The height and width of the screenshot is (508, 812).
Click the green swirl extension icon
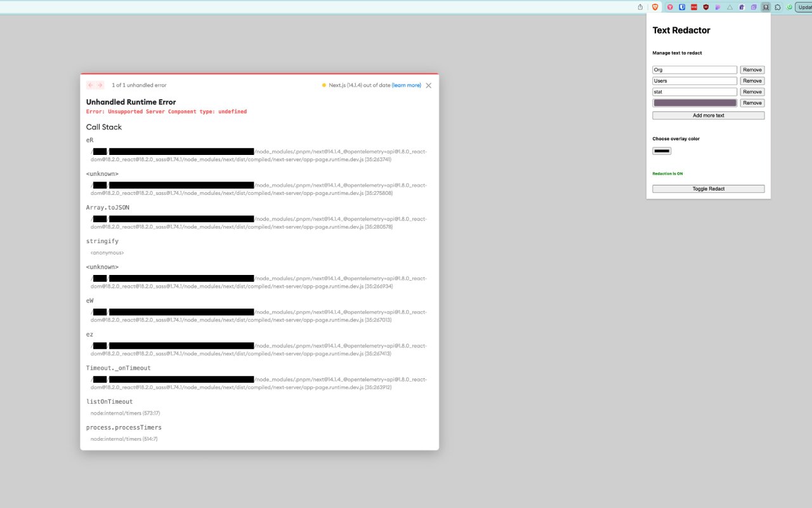(x=790, y=7)
